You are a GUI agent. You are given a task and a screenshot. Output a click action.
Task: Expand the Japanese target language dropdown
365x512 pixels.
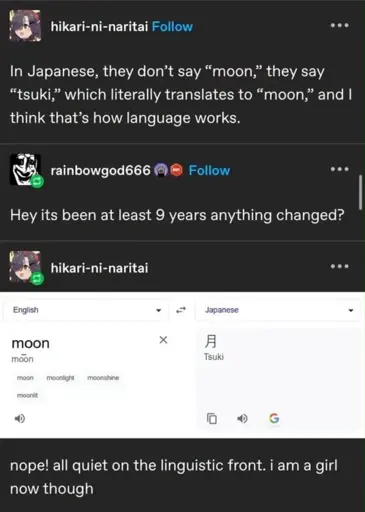(278, 310)
